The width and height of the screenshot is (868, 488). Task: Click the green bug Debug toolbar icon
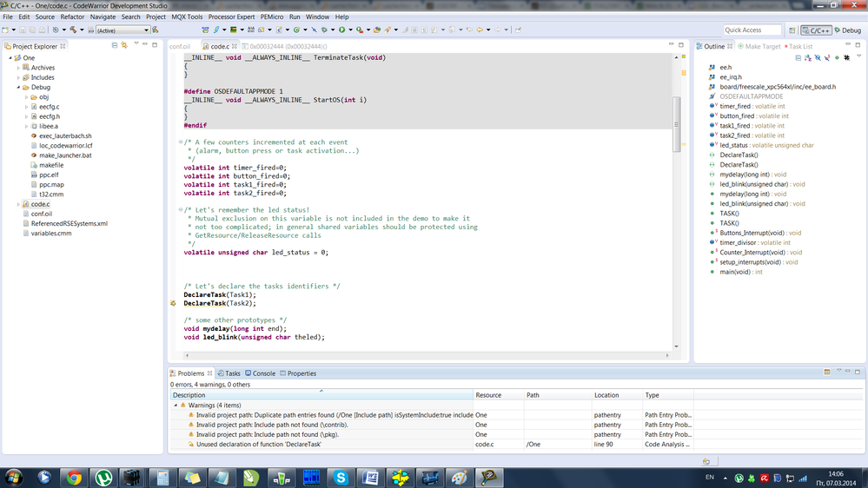point(324,30)
